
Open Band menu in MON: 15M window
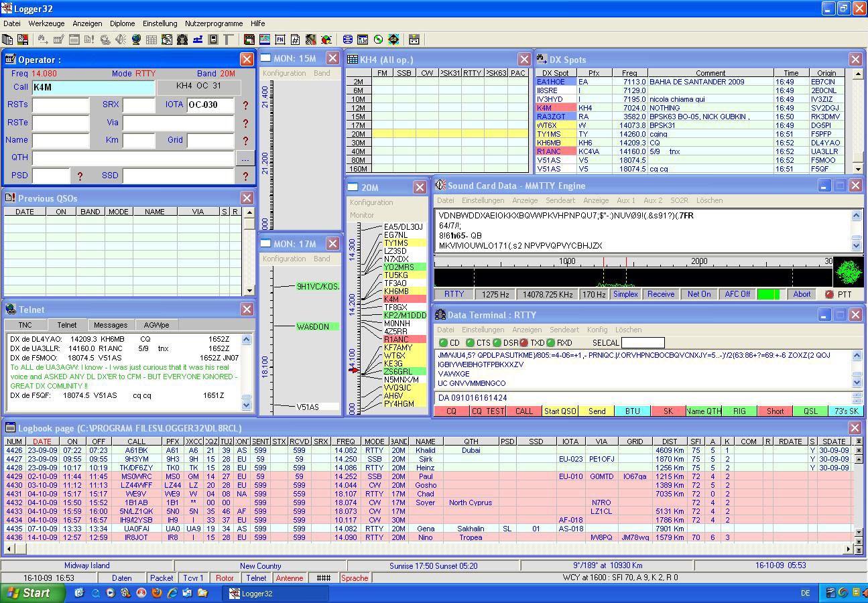pyautogui.click(x=322, y=73)
